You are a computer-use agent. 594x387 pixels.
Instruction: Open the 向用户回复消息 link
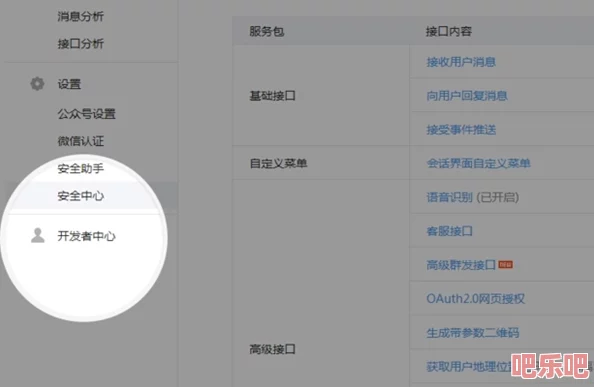[467, 95]
